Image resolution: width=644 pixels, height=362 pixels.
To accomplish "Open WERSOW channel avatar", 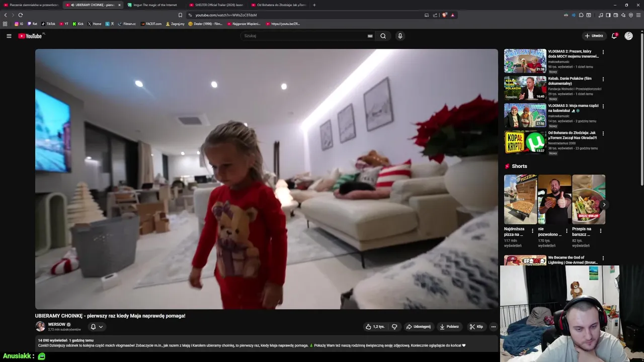I will coord(40,326).
